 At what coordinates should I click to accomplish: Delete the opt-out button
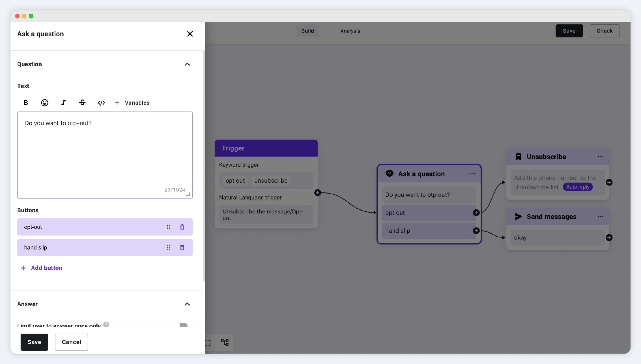182,227
